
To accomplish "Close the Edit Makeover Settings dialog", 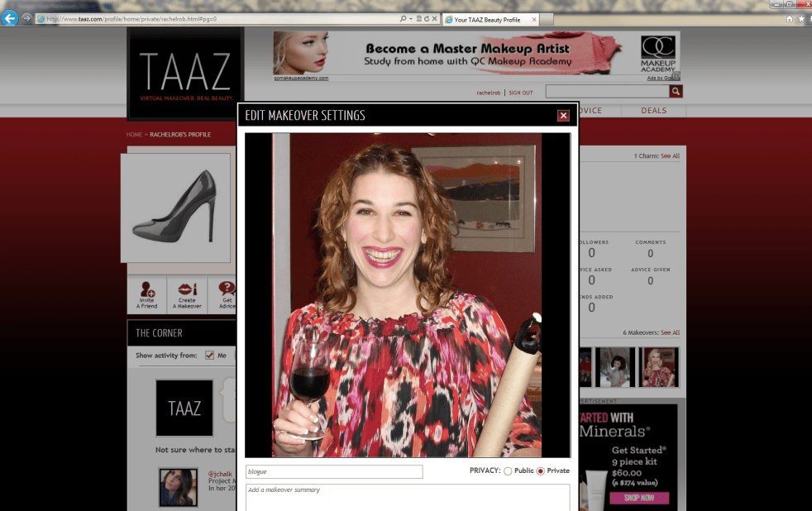I will (x=563, y=116).
